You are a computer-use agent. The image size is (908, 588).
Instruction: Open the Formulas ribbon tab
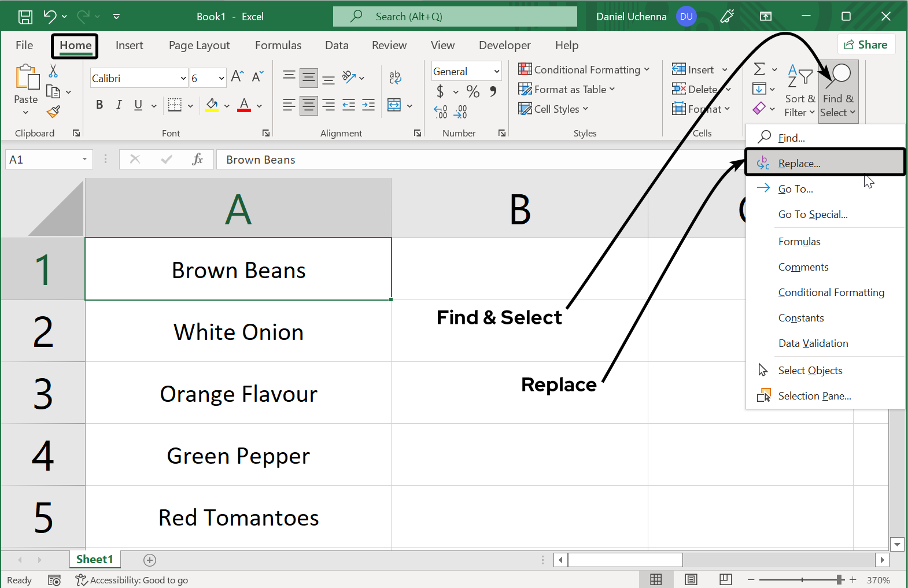pos(278,45)
